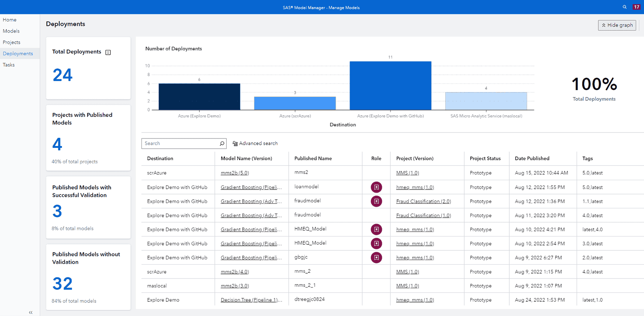
Task: Hide the deployments graph
Action: pos(617,25)
